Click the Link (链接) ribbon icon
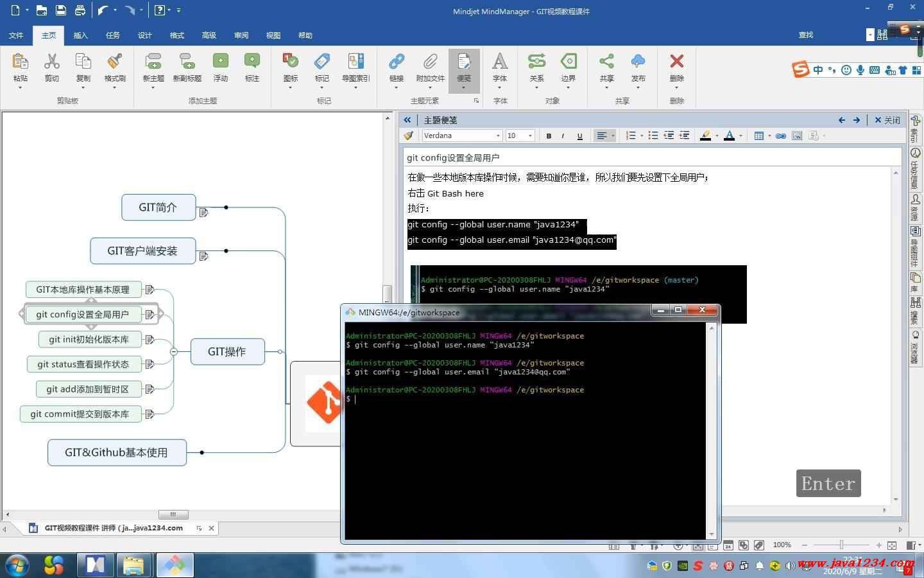Viewport: 924px width, 578px height. (x=397, y=62)
